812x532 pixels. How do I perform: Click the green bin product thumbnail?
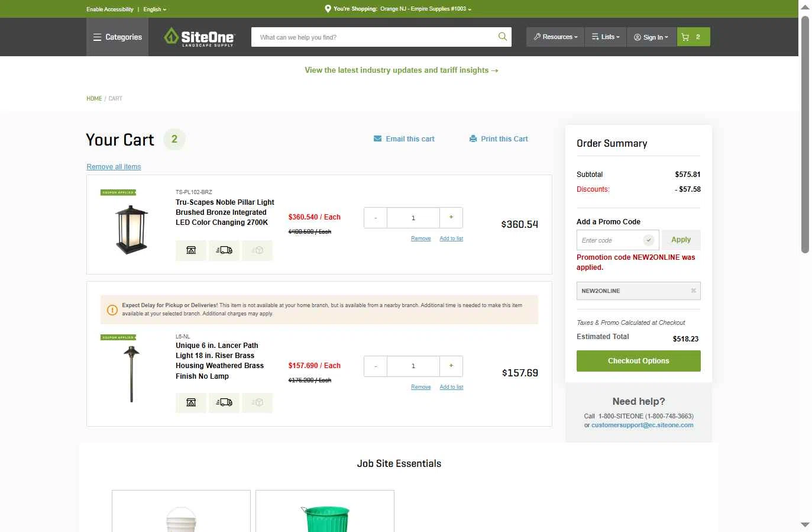325,519
